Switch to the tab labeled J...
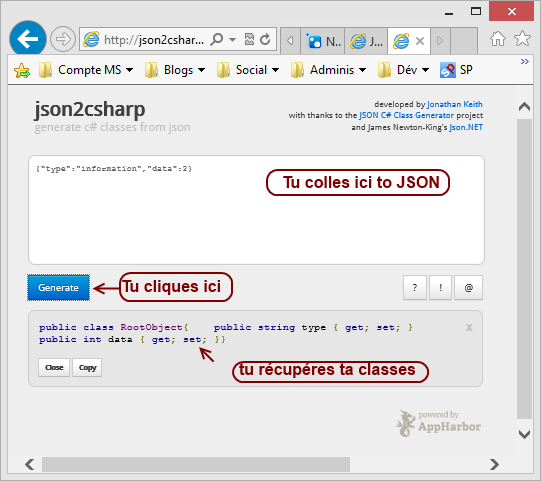 [366, 41]
